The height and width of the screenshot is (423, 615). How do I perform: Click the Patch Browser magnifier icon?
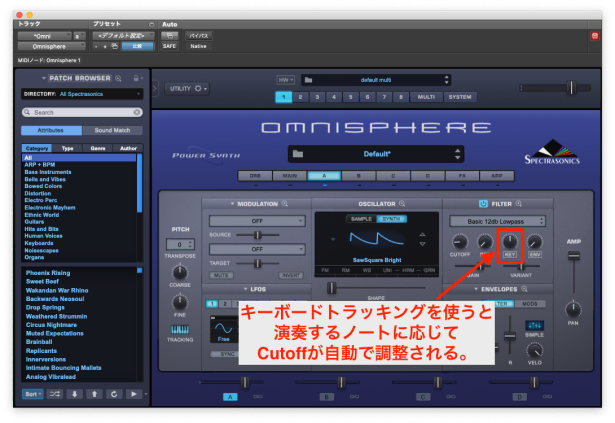click(118, 77)
